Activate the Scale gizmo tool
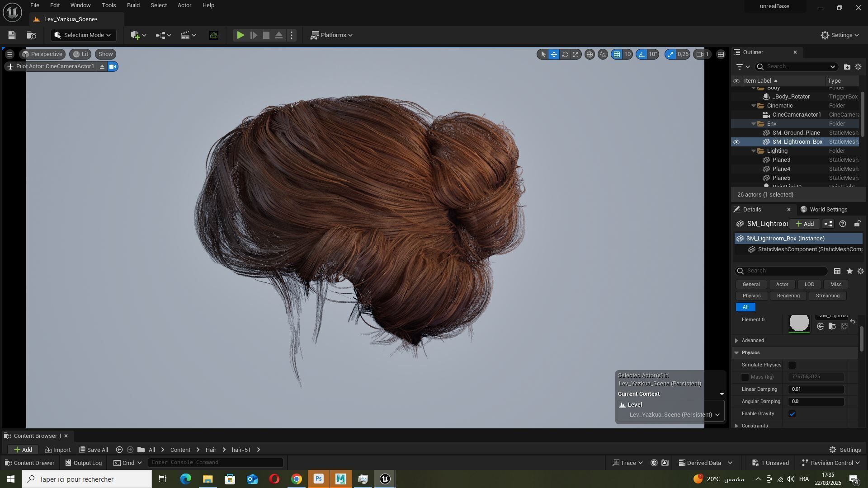The image size is (868, 488). pyautogui.click(x=576, y=54)
